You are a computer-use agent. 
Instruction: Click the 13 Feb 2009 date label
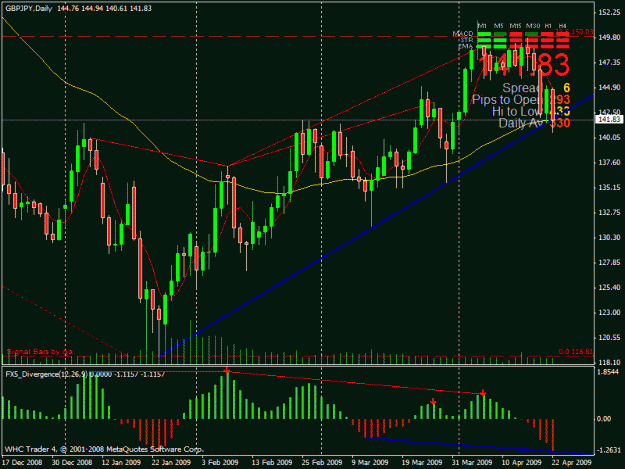pyautogui.click(x=272, y=463)
